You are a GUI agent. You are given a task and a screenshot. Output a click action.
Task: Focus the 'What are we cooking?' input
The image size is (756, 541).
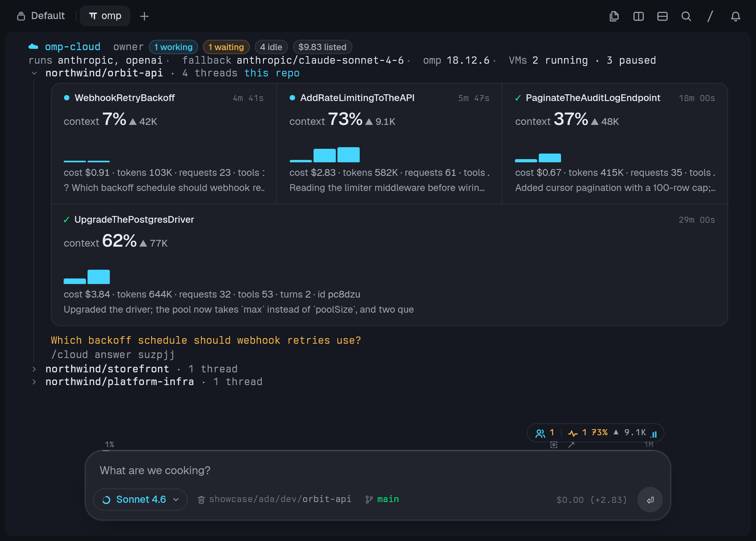(x=378, y=471)
